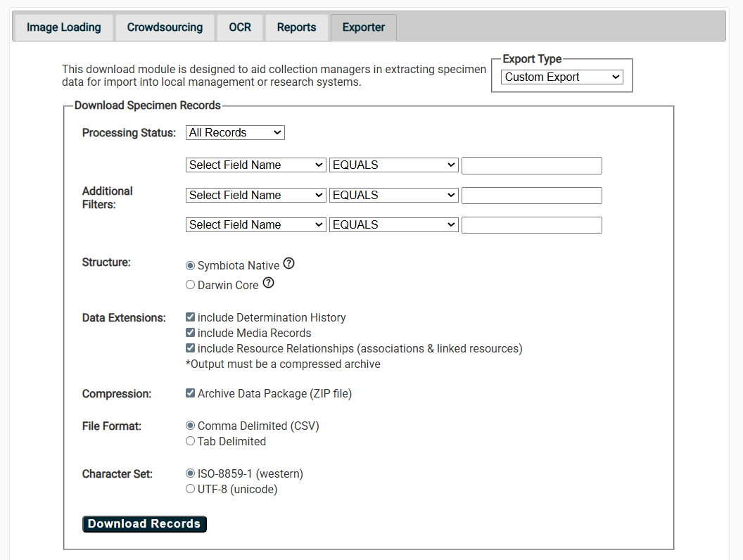Image resolution: width=743 pixels, height=560 pixels.
Task: Choose Tab Delimited file format
Action: [x=190, y=441]
